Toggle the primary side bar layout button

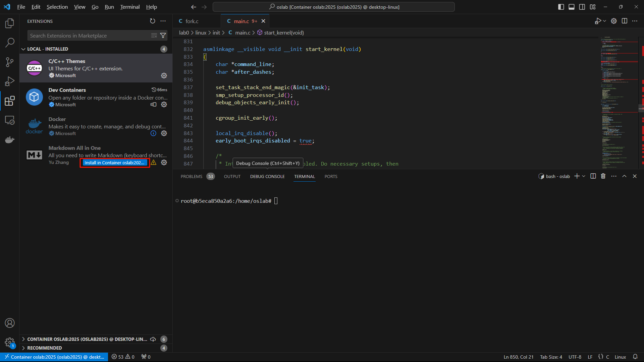(561, 7)
